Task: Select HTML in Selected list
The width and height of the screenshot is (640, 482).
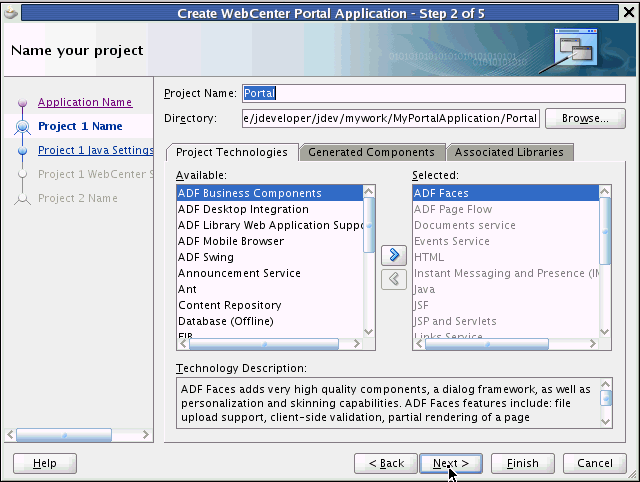Action: tap(506, 257)
